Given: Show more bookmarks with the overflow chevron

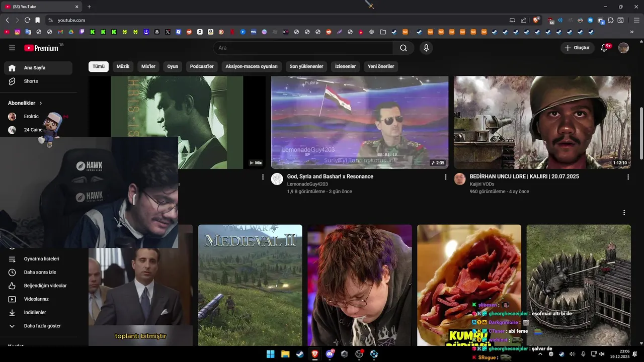Looking at the screenshot, I should (x=632, y=32).
